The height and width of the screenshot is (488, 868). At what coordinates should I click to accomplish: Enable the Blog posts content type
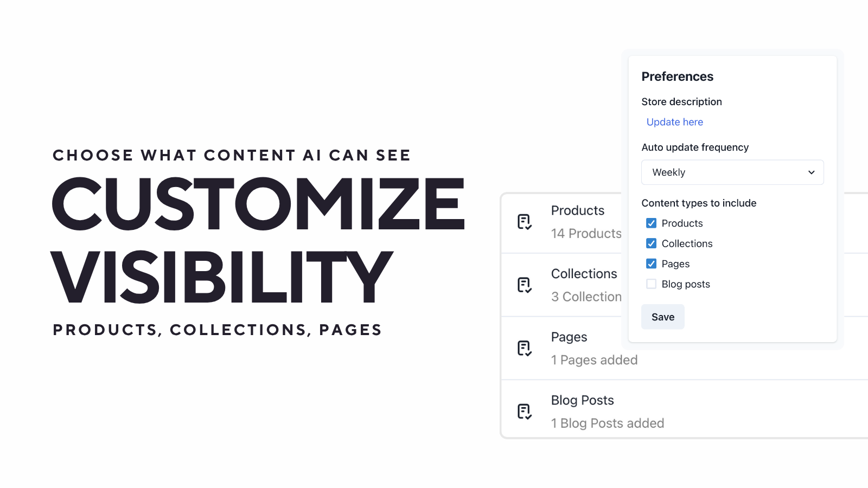pyautogui.click(x=651, y=284)
